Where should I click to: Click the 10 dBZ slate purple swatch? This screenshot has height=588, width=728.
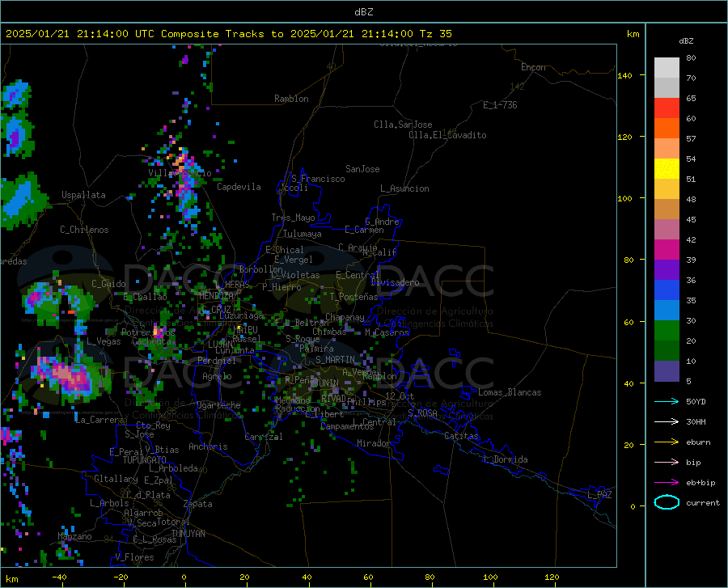(x=667, y=371)
